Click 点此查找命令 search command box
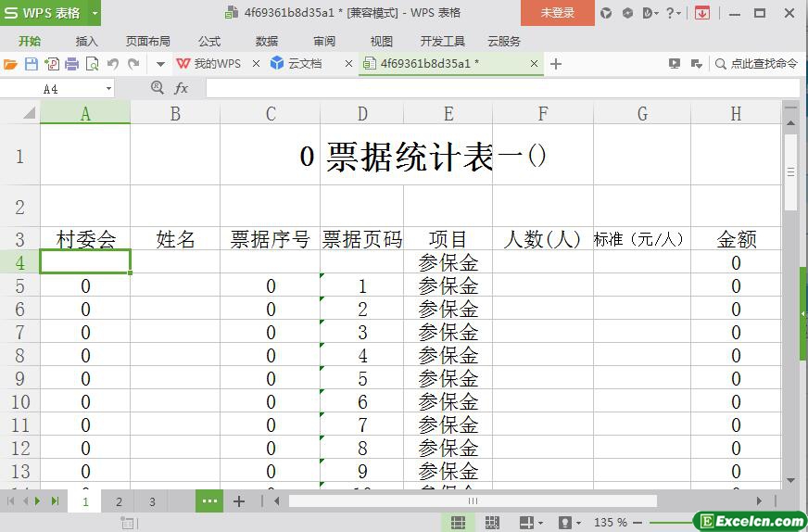The height and width of the screenshot is (532, 808). [756, 64]
